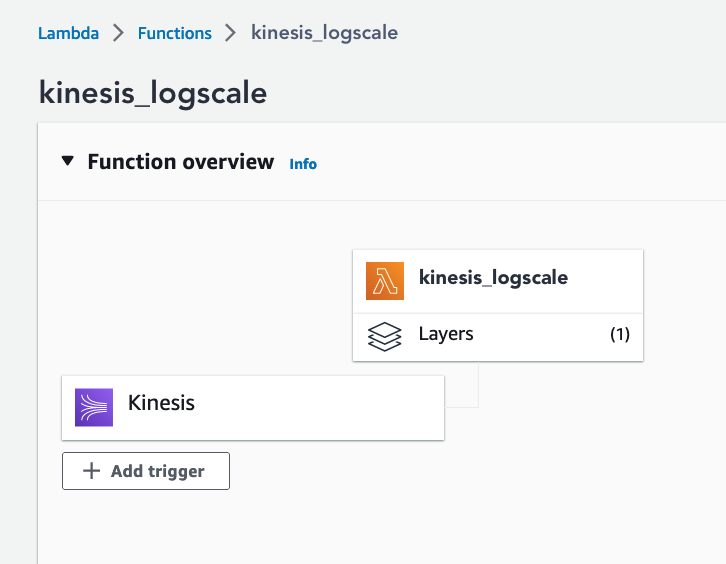Select the kinesis_logscale function box label
The width and height of the screenshot is (726, 564).
click(493, 278)
